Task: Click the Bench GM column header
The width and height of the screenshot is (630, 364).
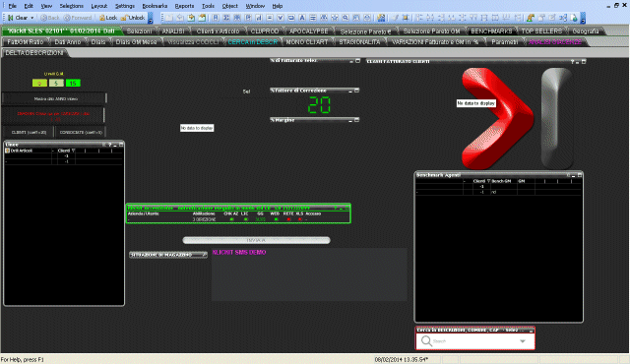Action: coord(501,181)
